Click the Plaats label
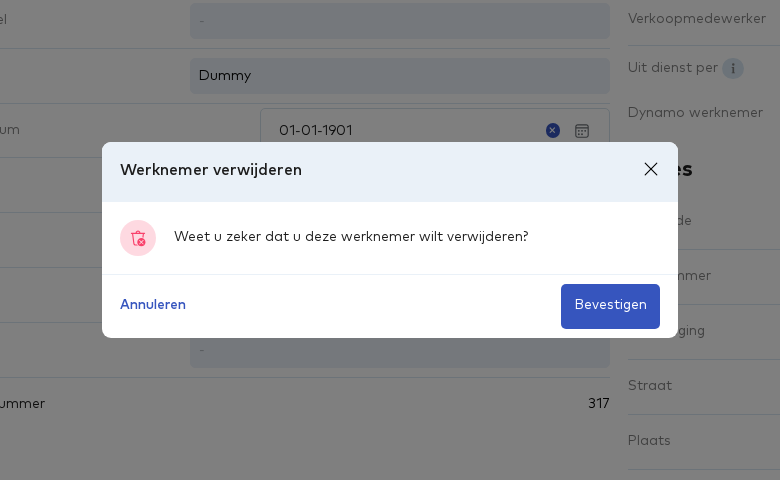The image size is (780, 480). [649, 441]
